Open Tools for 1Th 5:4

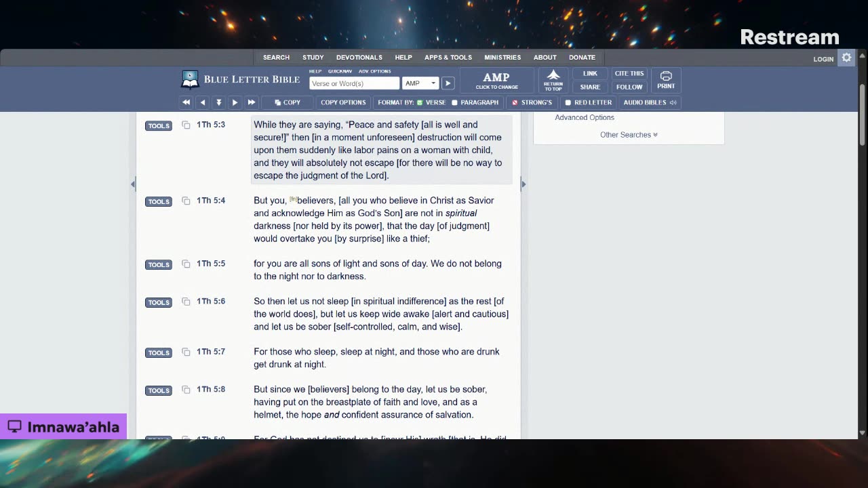(159, 201)
